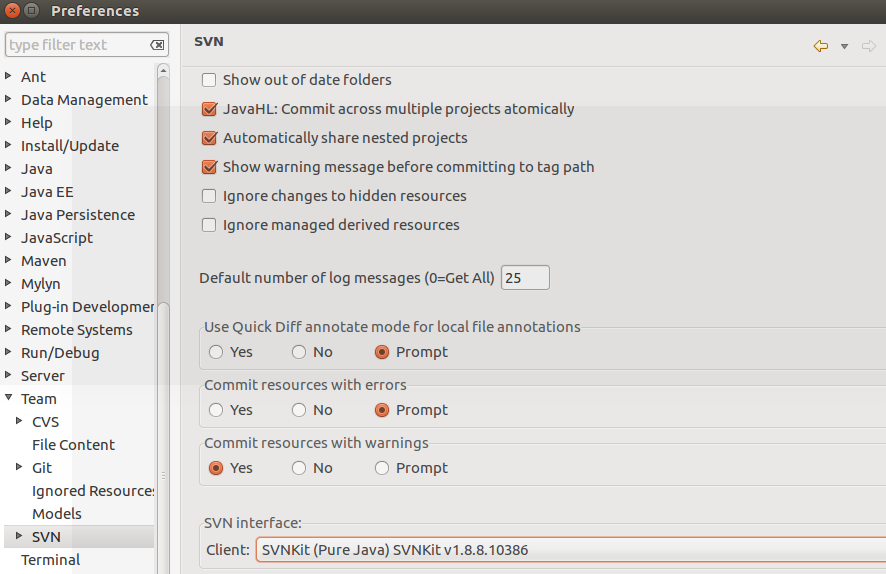This screenshot has height=574, width=886.
Task: Expand the SVN node arrow
Action: 19,536
